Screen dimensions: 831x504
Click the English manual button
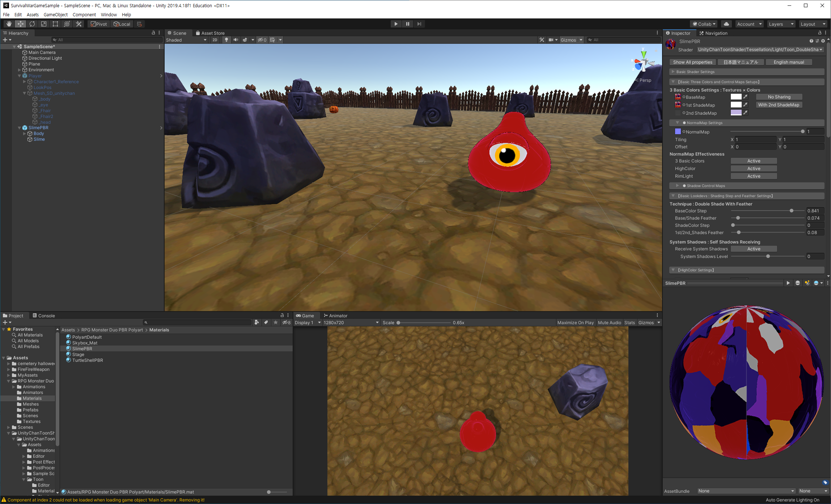coord(789,62)
